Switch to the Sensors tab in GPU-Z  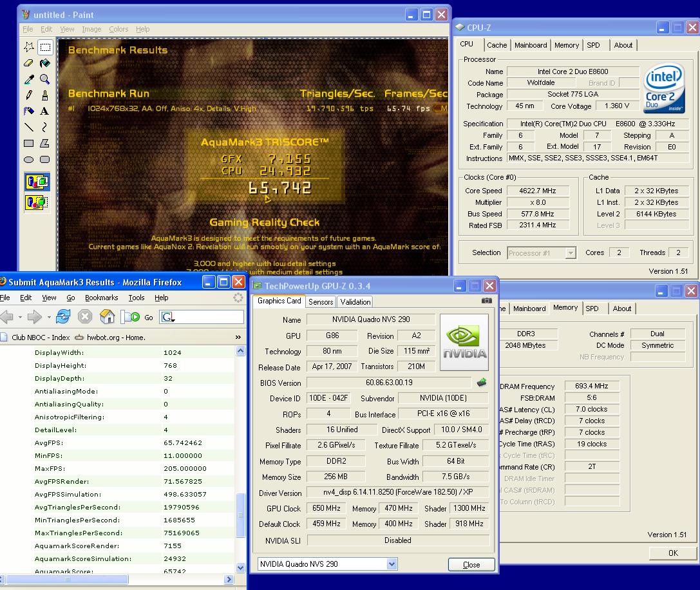(x=321, y=302)
